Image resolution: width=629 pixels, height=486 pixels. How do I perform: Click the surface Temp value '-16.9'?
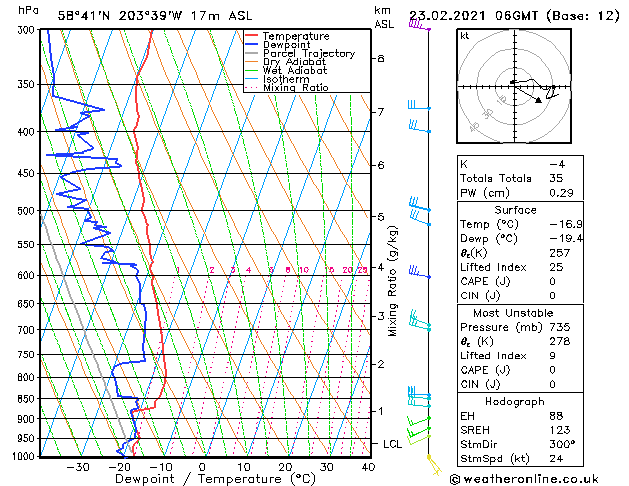tap(566, 224)
